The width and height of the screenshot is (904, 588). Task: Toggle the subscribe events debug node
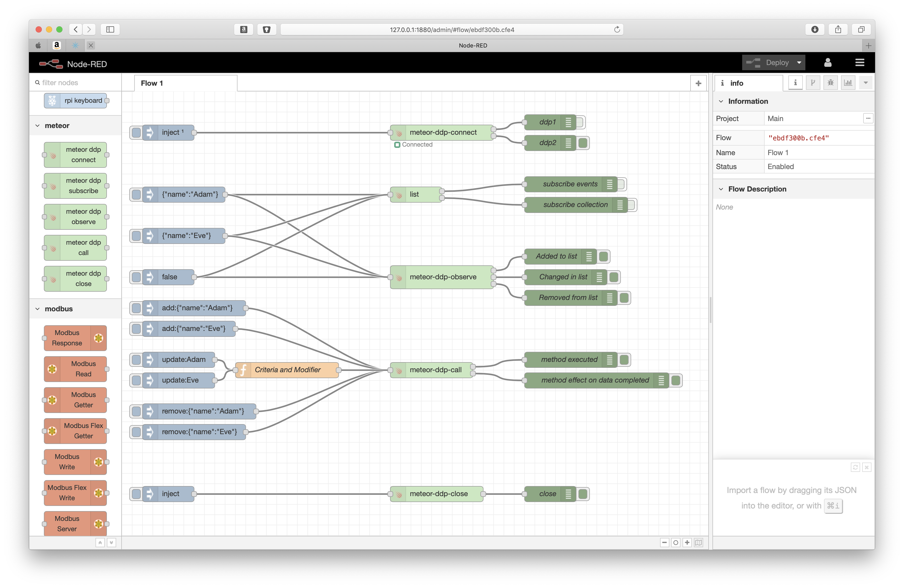coord(621,184)
